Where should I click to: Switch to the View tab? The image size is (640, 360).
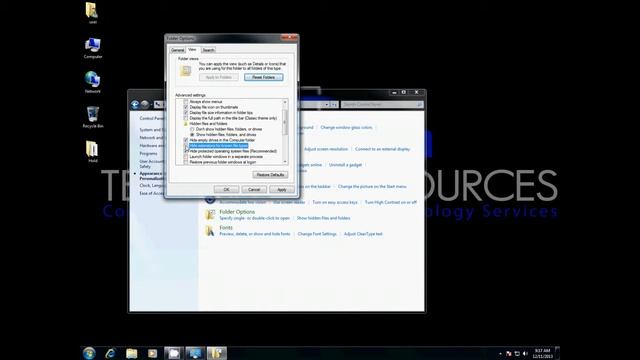tap(192, 49)
